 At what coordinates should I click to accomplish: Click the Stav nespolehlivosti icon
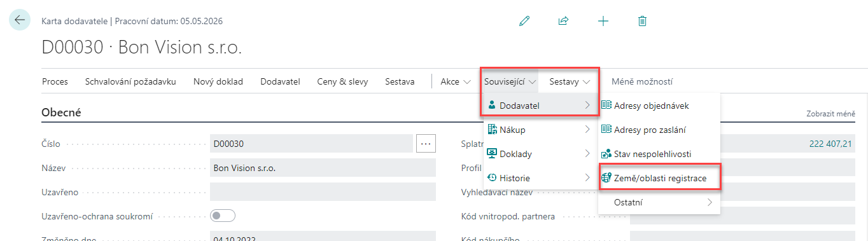606,153
